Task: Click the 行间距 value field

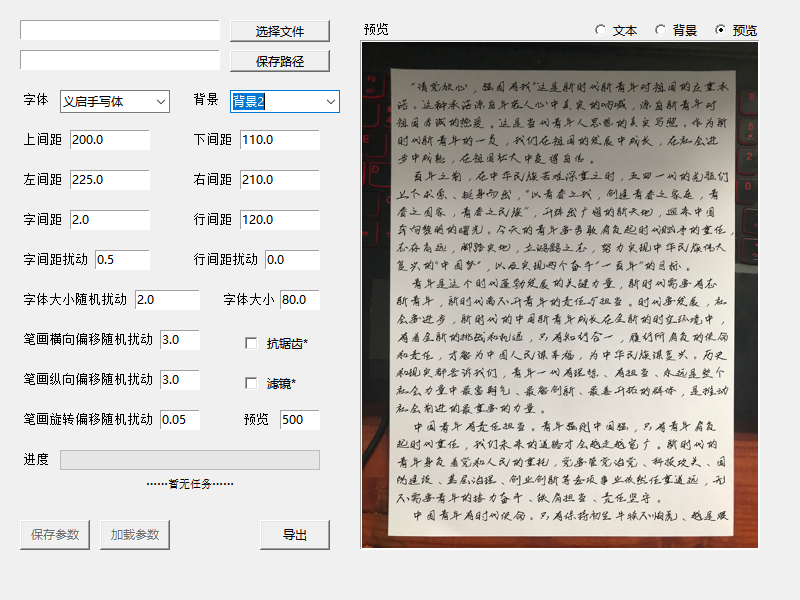Action: (x=280, y=220)
